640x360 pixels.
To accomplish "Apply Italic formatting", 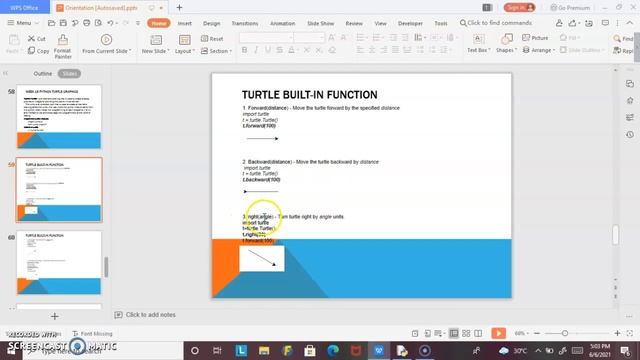I will pos(256,50).
